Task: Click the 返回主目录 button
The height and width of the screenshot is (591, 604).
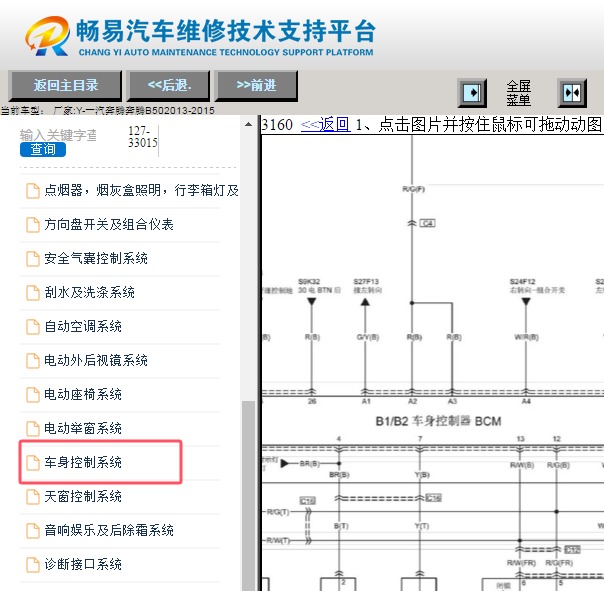Action: pyautogui.click(x=65, y=86)
